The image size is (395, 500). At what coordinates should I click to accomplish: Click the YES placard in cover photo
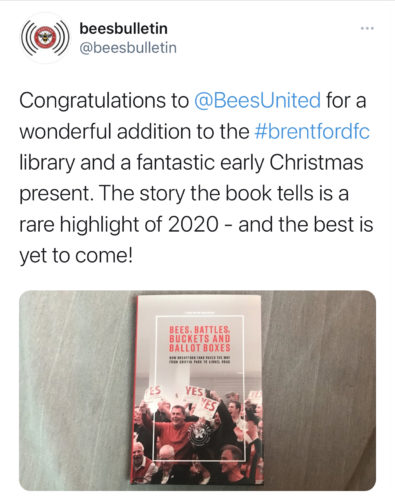(x=194, y=392)
